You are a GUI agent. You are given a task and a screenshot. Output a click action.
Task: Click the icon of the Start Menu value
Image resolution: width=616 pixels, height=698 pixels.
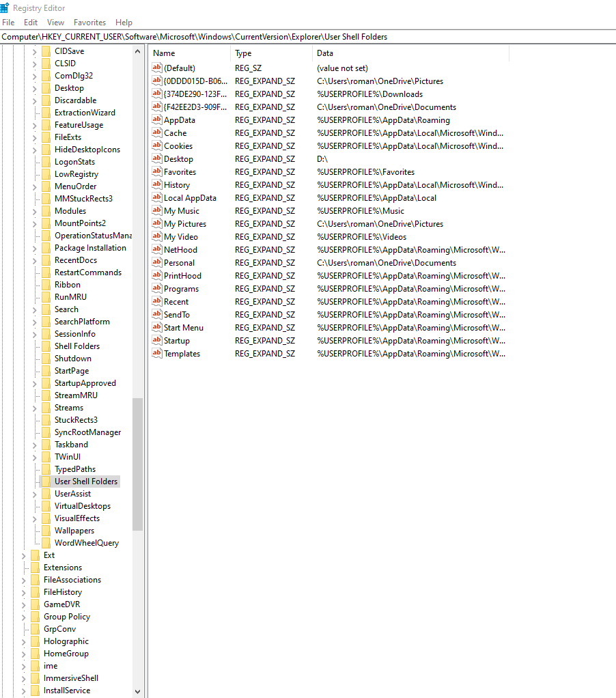click(156, 327)
